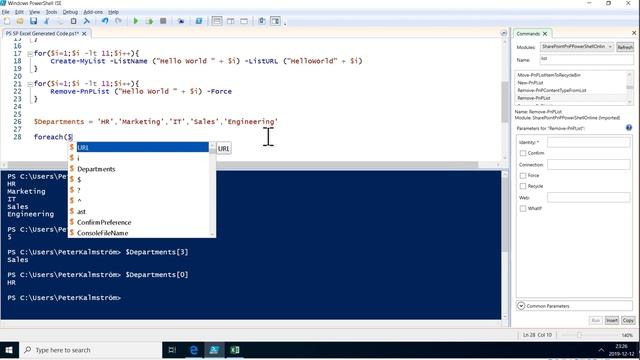Open the Help menu

(x=113, y=12)
